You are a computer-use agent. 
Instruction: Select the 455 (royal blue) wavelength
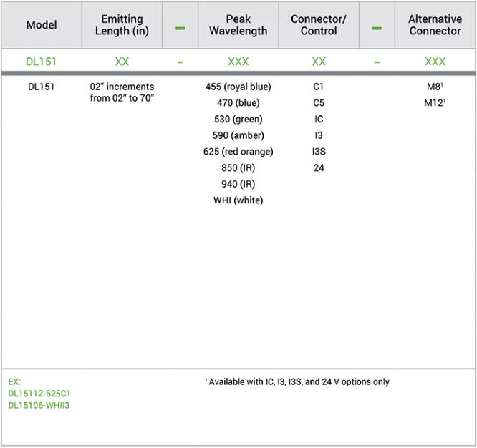[238, 87]
